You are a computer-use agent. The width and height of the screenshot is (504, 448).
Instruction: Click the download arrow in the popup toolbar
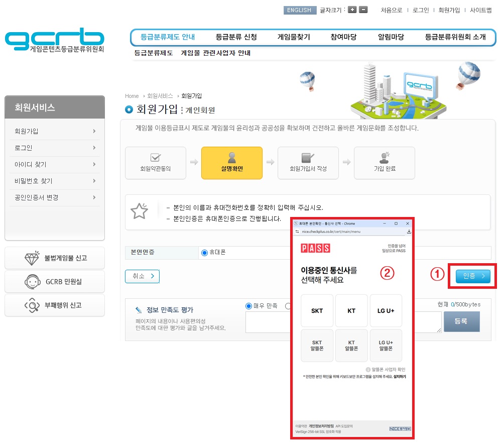tap(409, 232)
